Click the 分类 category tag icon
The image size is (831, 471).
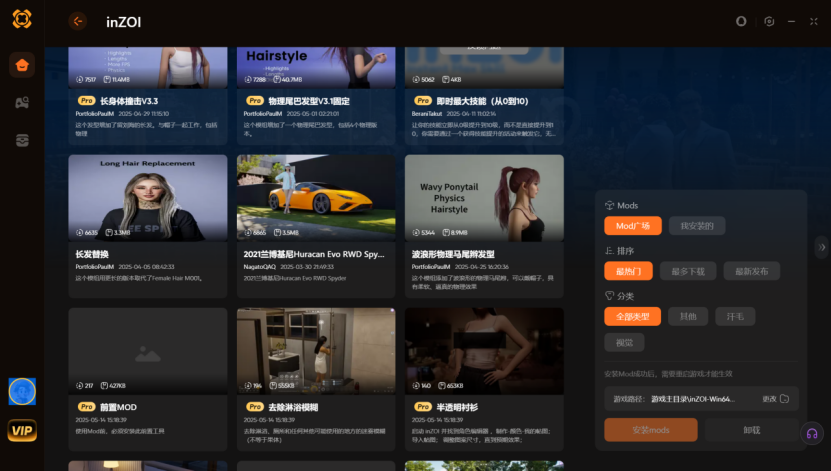point(609,296)
